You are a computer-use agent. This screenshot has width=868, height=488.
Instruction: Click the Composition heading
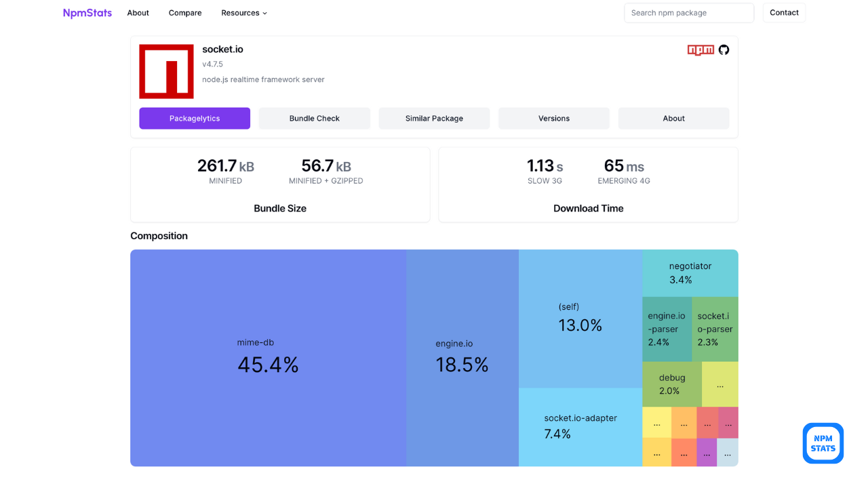point(159,236)
